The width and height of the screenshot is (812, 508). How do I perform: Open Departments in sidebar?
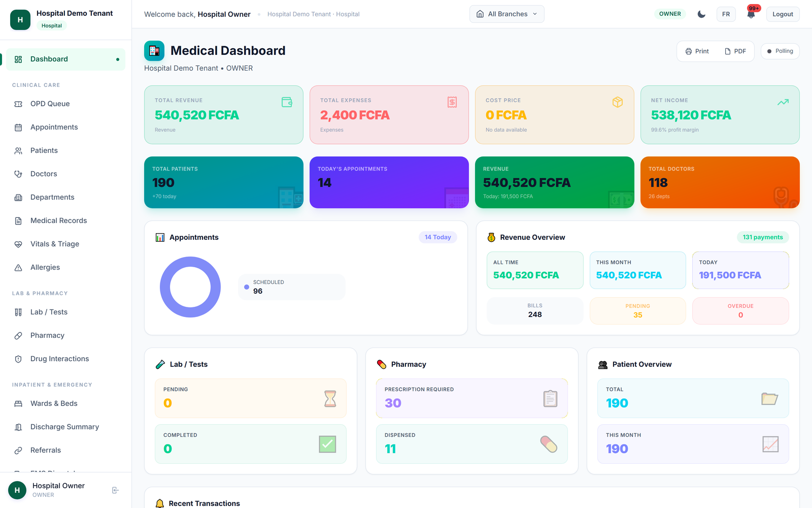66,197
